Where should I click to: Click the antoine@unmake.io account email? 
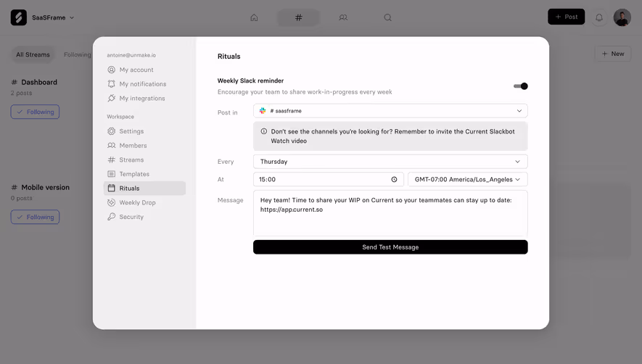pyautogui.click(x=131, y=55)
